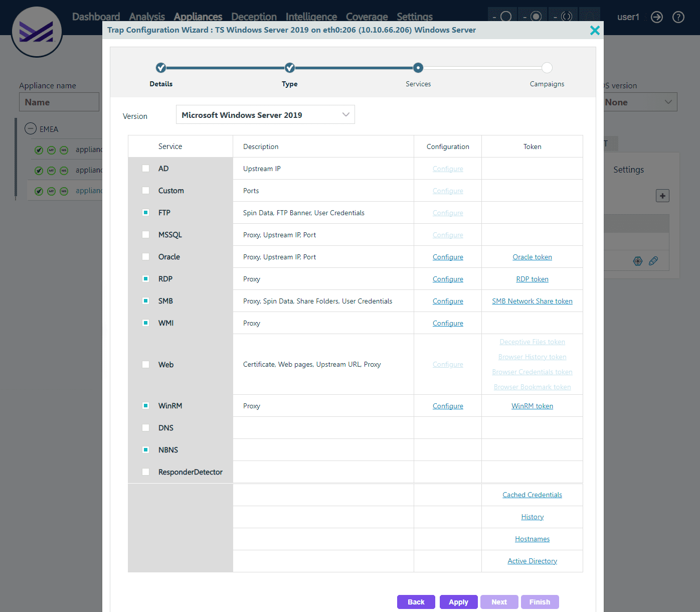Click the target crosshair icon in background panel
Screen dimensions: 700x612
pyautogui.click(x=638, y=261)
